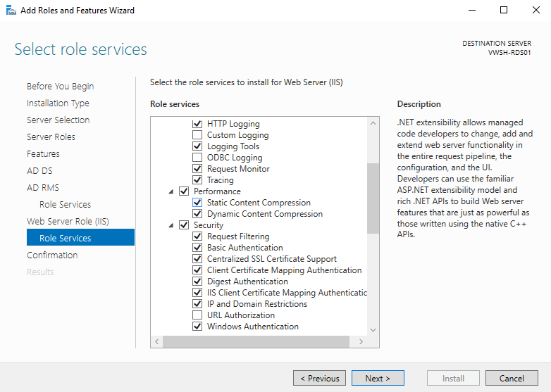
Task: Click the horizontal scroll right arrow
Action: click(361, 341)
